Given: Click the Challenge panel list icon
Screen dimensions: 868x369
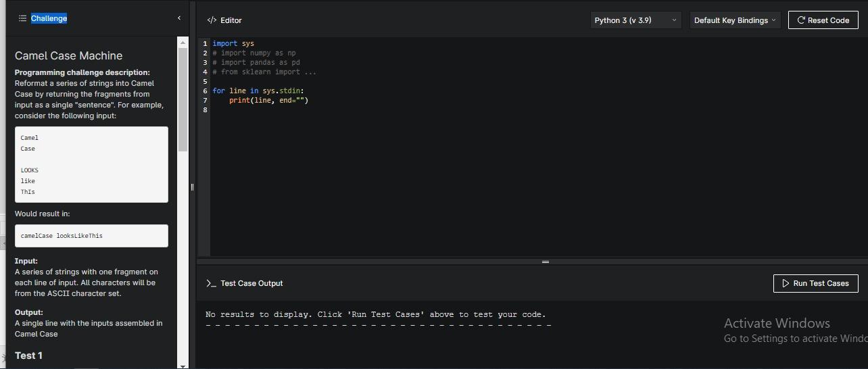Looking at the screenshot, I should [x=22, y=18].
